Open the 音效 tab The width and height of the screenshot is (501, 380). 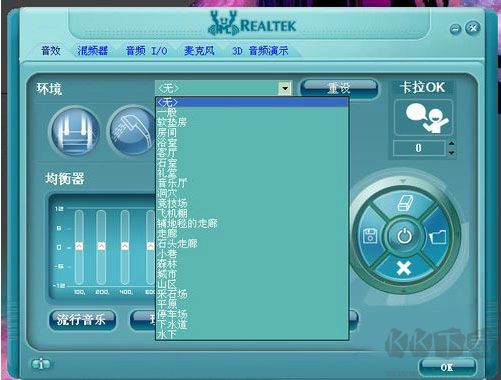51,51
